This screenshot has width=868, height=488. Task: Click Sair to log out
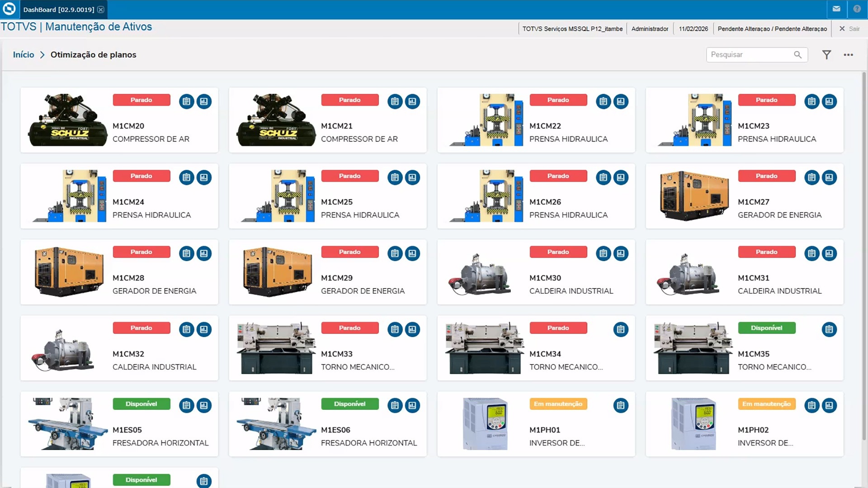point(850,28)
